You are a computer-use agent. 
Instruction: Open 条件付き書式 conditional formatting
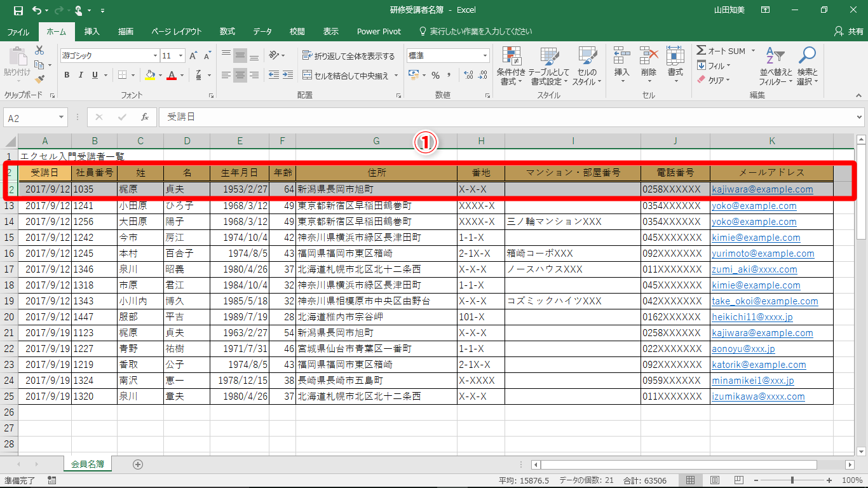512,65
